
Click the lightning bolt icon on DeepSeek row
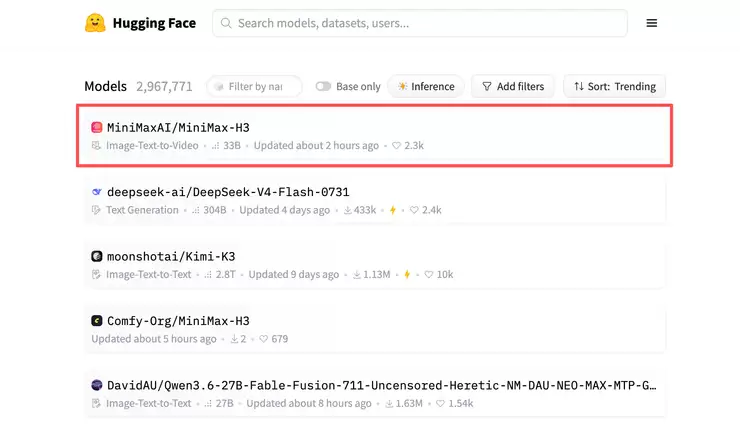pyautogui.click(x=393, y=210)
